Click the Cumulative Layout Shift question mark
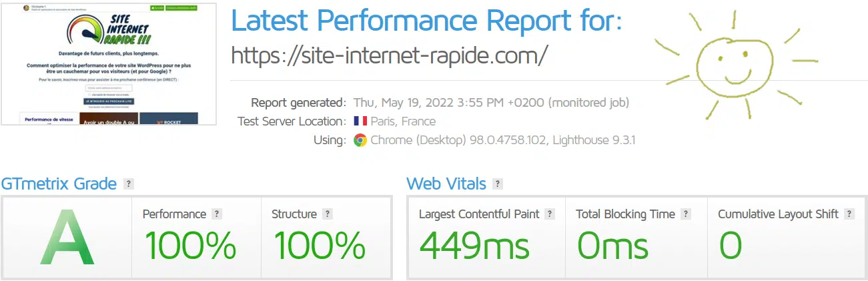Image resolution: width=868 pixels, height=281 pixels. [x=849, y=214]
